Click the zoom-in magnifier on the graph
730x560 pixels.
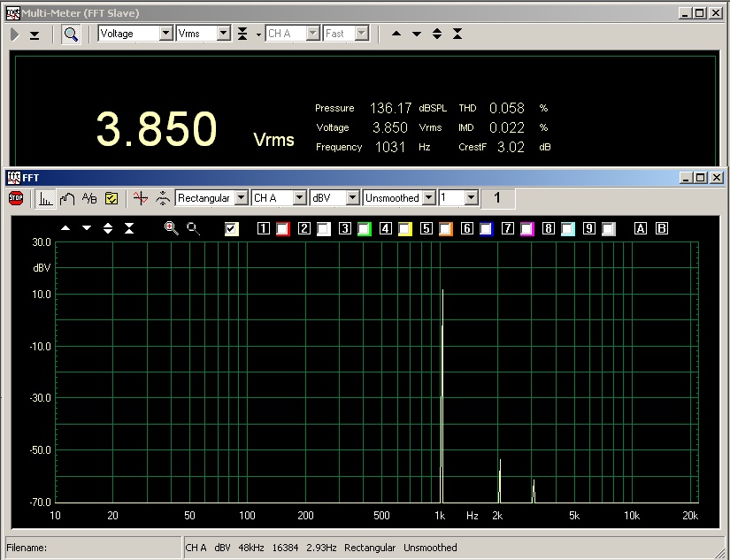(171, 228)
